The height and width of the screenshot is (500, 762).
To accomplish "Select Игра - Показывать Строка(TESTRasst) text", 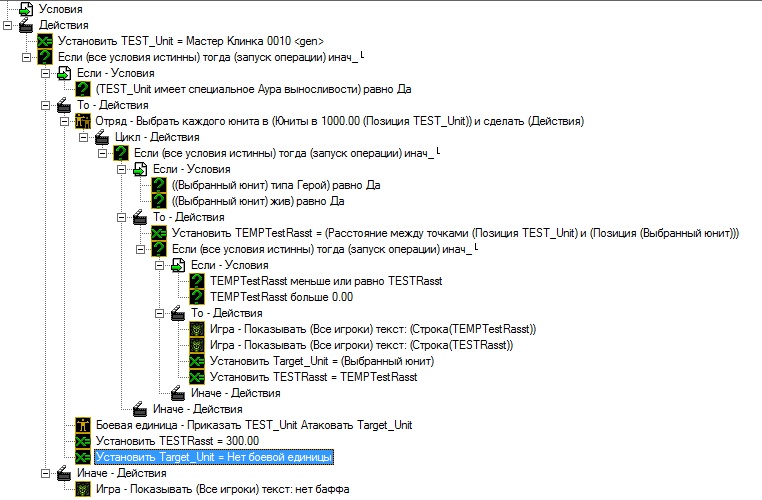I will 361,345.
